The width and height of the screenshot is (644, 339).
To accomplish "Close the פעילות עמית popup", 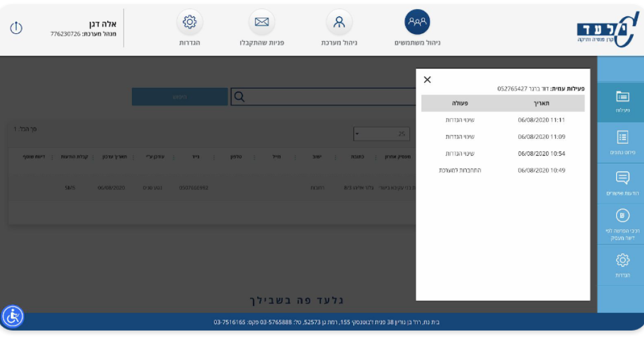I will point(427,80).
